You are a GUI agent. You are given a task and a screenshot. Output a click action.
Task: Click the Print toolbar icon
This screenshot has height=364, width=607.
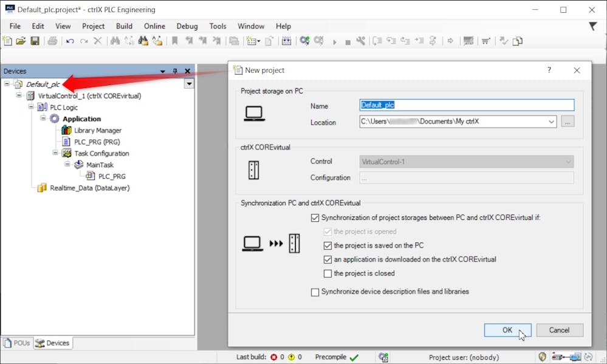[52, 41]
